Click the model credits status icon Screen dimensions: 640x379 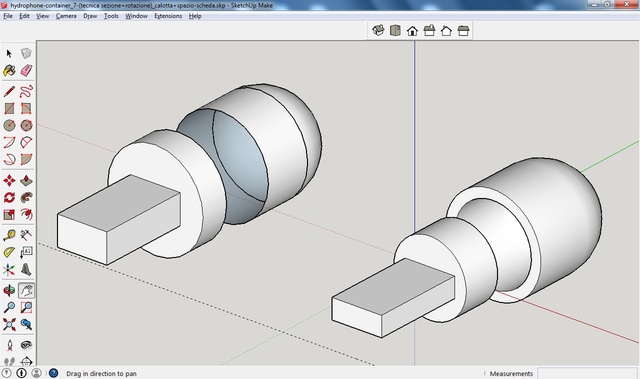(22, 373)
